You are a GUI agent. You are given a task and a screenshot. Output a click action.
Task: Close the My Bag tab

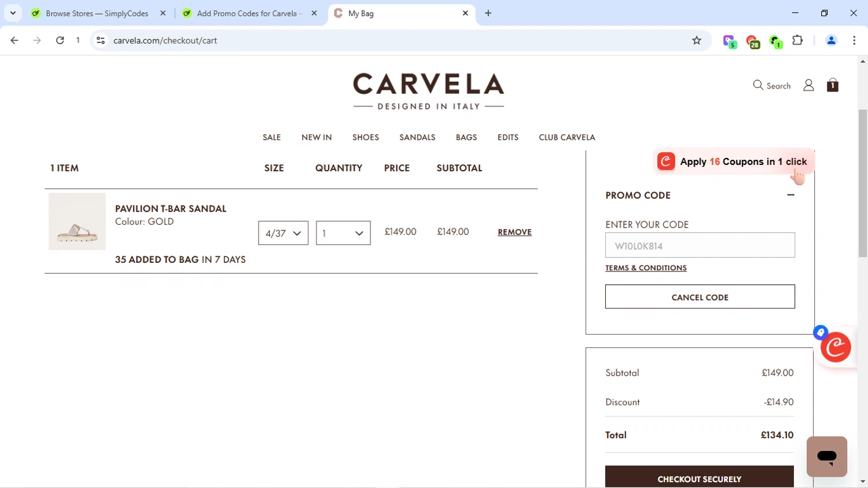(x=465, y=13)
